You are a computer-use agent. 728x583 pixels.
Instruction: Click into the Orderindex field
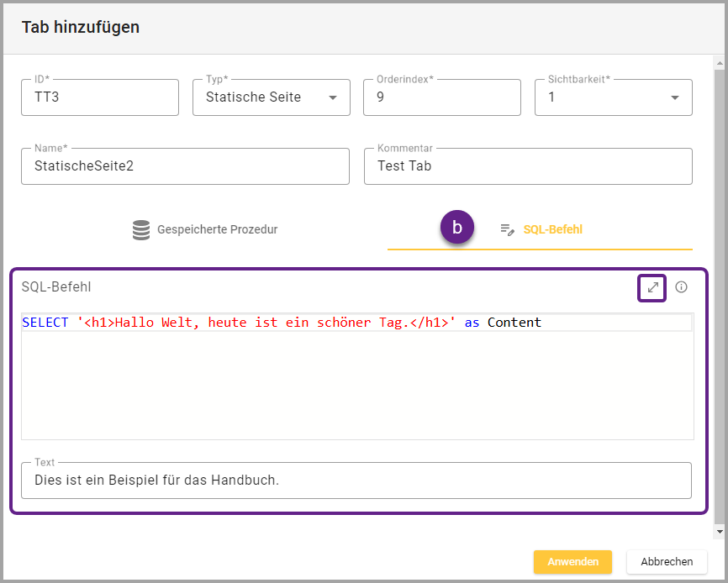pos(442,97)
